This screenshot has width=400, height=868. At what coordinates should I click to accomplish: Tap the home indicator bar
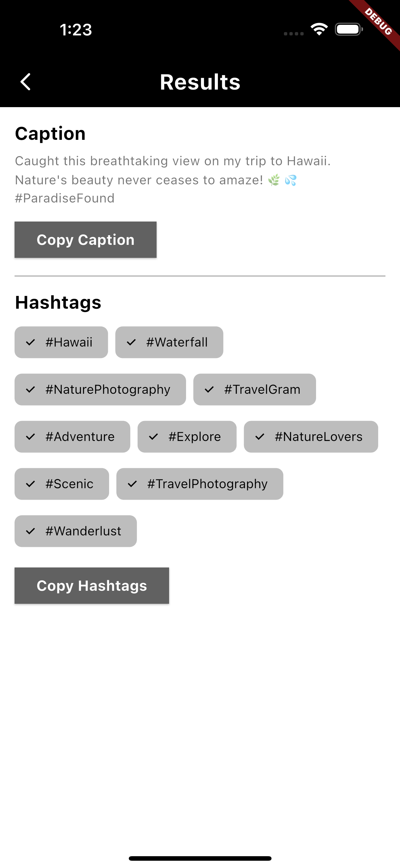tap(200, 858)
